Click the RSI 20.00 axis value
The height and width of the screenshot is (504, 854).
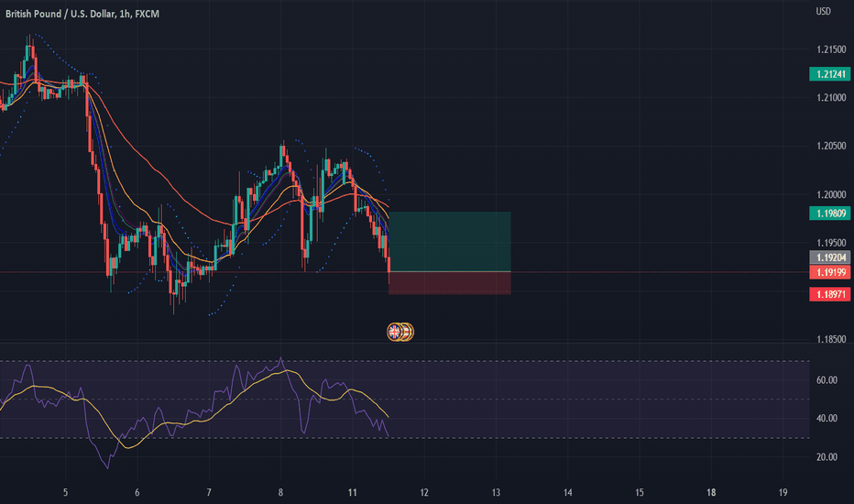tap(827, 456)
